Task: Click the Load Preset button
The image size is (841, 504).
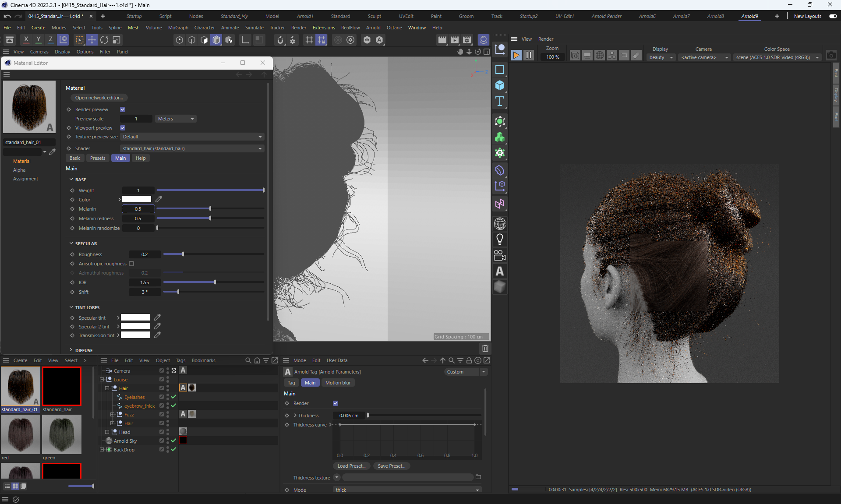Action: (351, 466)
